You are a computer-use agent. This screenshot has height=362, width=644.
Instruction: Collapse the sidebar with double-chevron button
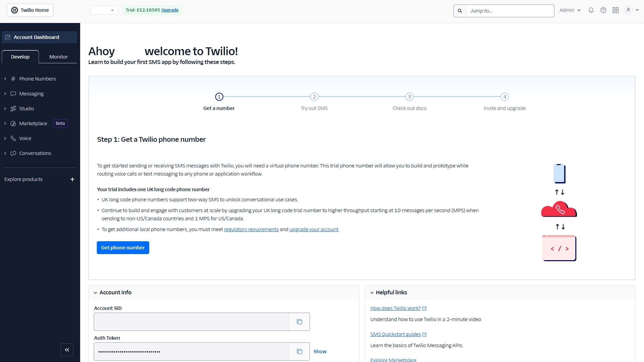[x=67, y=350]
